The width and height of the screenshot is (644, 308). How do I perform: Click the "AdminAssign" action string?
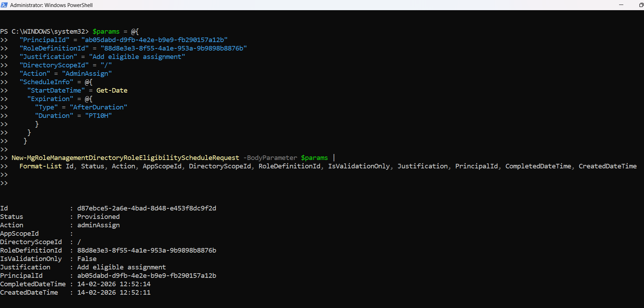[x=87, y=74]
